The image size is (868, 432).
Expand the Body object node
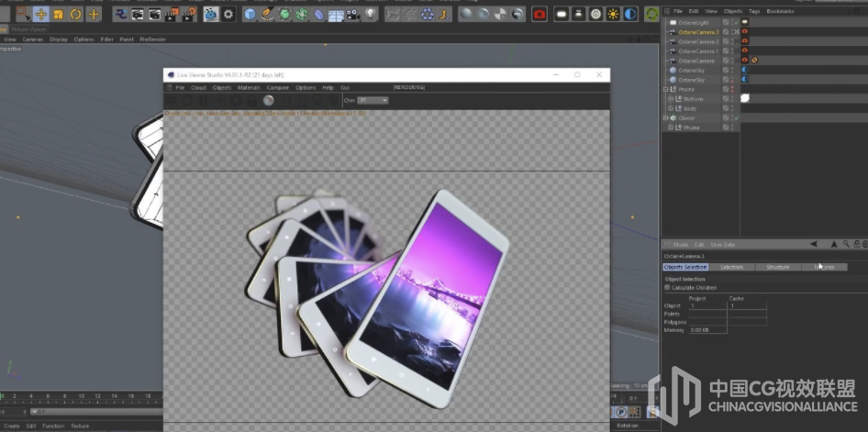click(x=671, y=108)
